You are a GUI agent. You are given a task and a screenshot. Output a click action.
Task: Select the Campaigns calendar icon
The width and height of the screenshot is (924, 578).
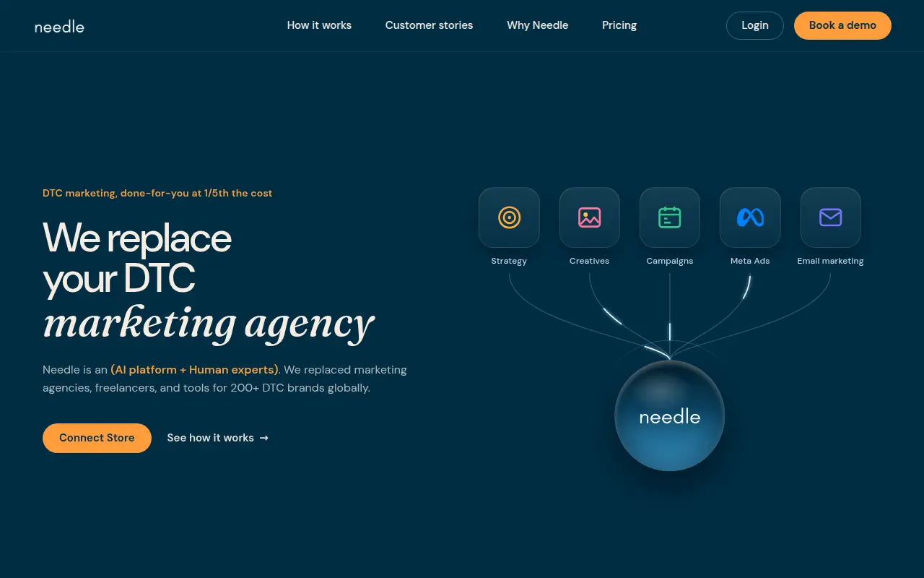[x=670, y=217]
